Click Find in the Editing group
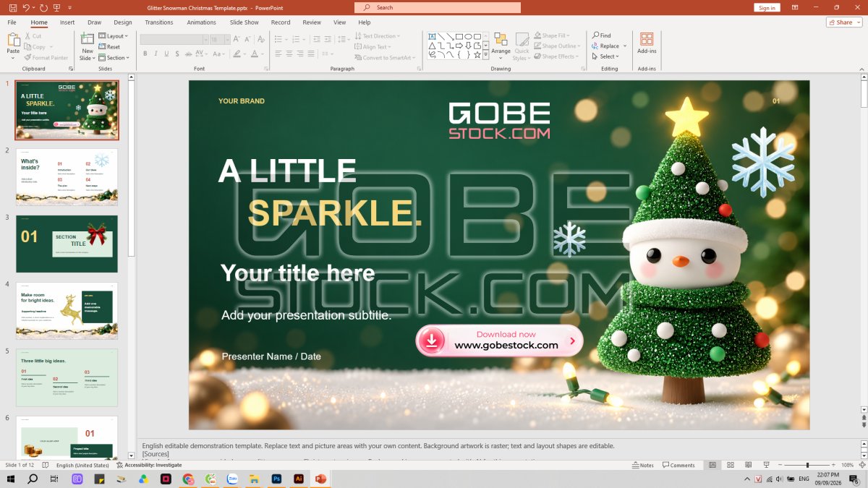The width and height of the screenshot is (868, 488). 602,35
